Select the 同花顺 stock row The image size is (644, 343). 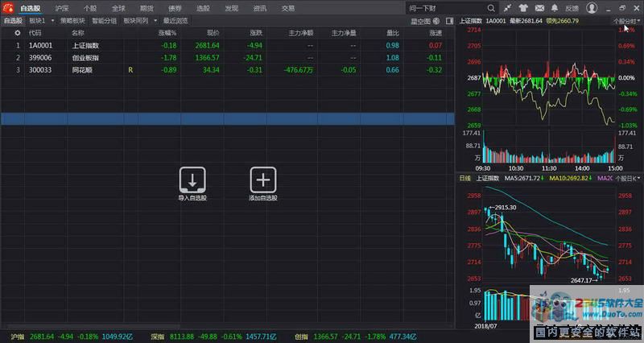[x=77, y=70]
